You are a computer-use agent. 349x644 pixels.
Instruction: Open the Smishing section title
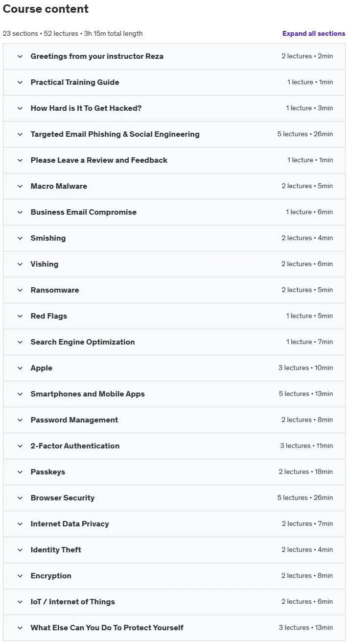(48, 238)
